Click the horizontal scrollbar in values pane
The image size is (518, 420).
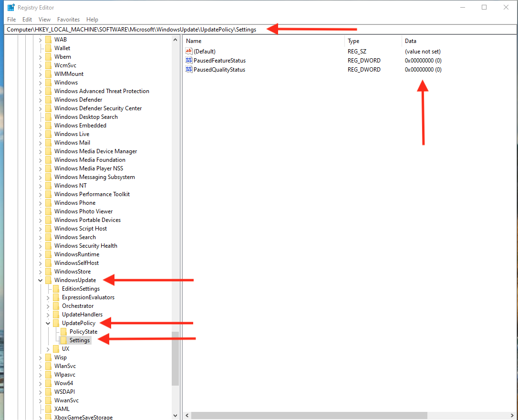point(334,416)
